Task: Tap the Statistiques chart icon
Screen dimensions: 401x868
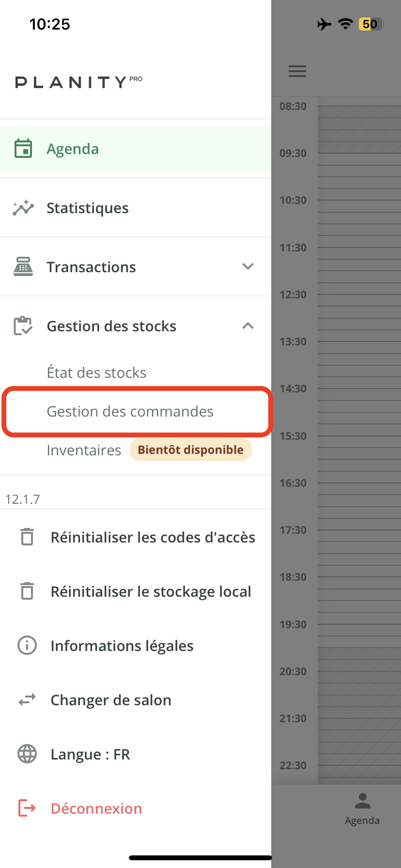Action: 23,208
